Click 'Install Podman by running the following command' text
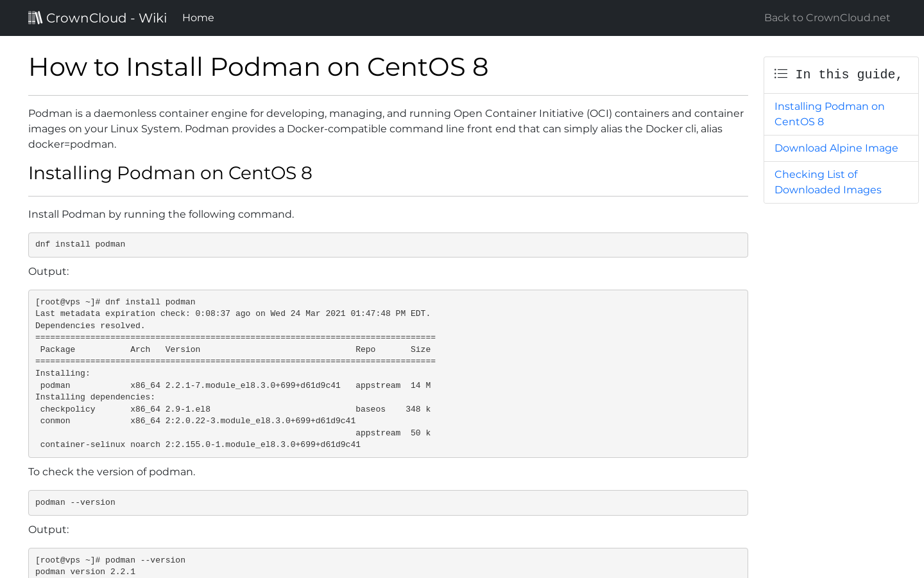This screenshot has height=578, width=924. pyautogui.click(x=160, y=214)
